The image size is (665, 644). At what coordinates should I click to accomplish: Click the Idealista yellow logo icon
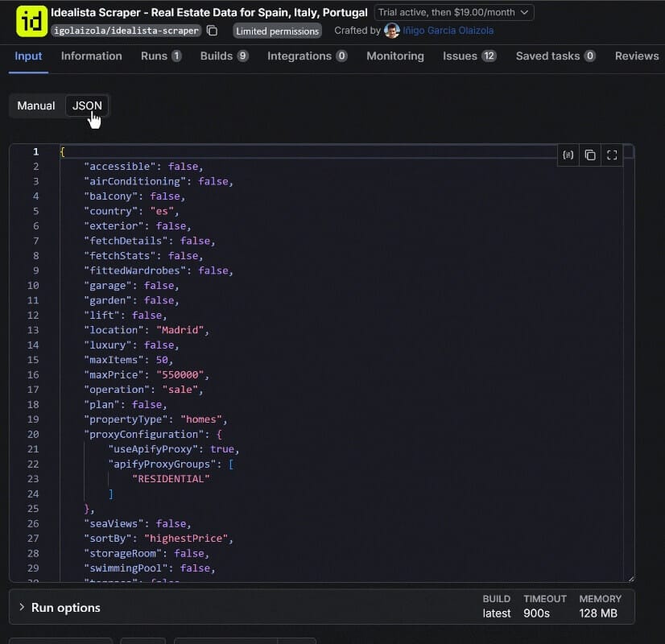pyautogui.click(x=31, y=21)
